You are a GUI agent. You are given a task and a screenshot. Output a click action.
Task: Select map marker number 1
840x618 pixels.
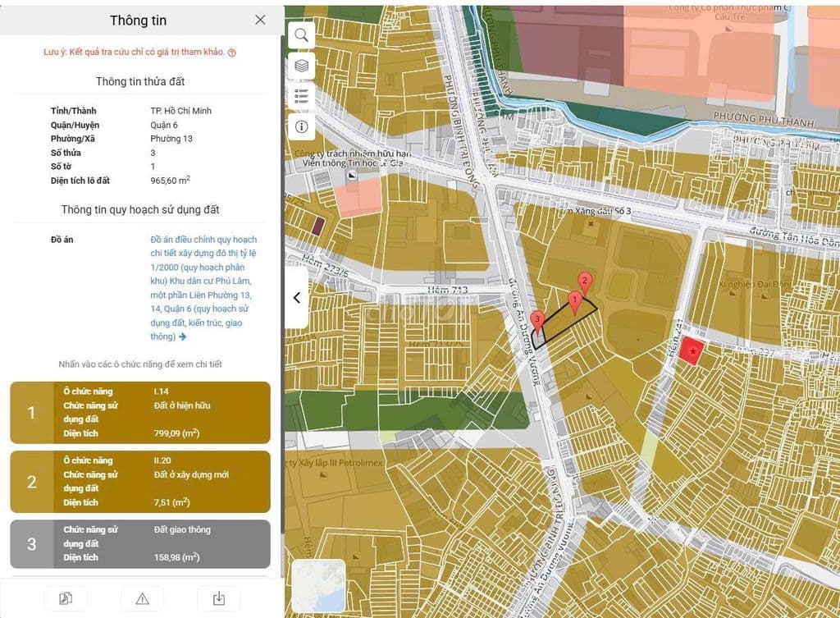(575, 301)
